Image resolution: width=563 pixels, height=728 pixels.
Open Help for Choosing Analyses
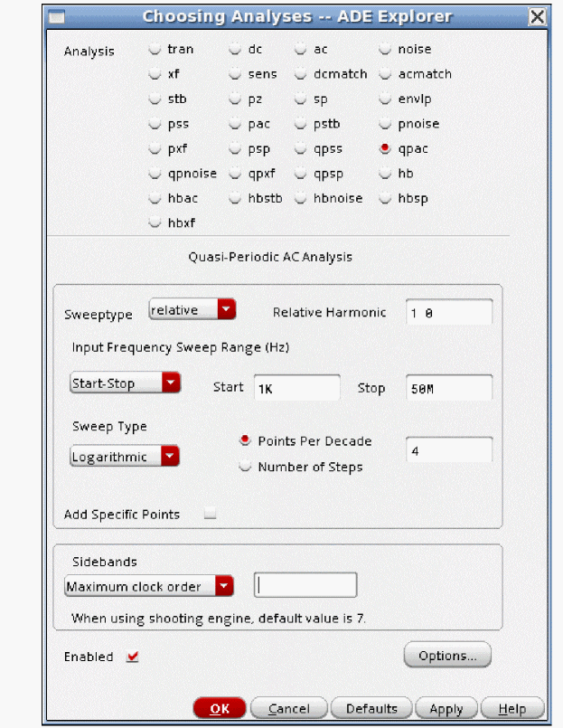click(512, 708)
